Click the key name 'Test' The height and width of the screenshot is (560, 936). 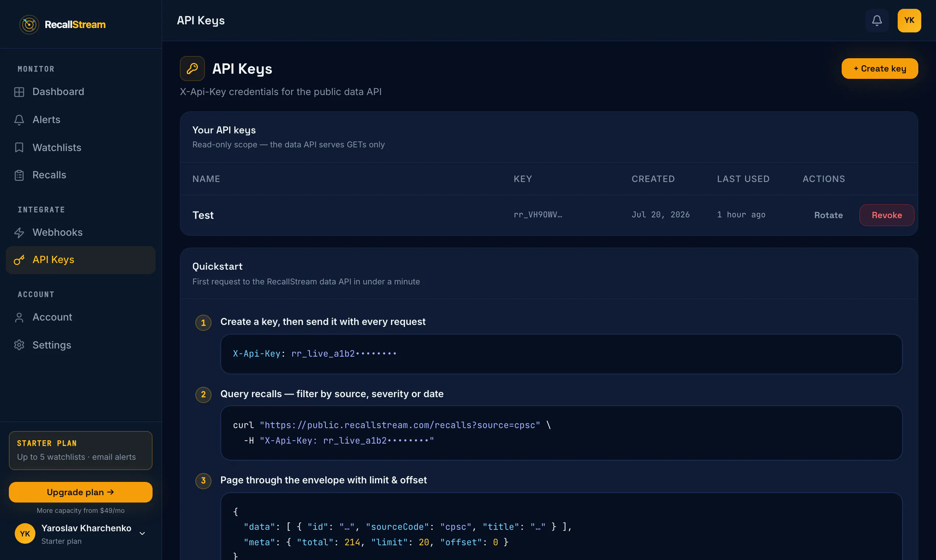203,215
